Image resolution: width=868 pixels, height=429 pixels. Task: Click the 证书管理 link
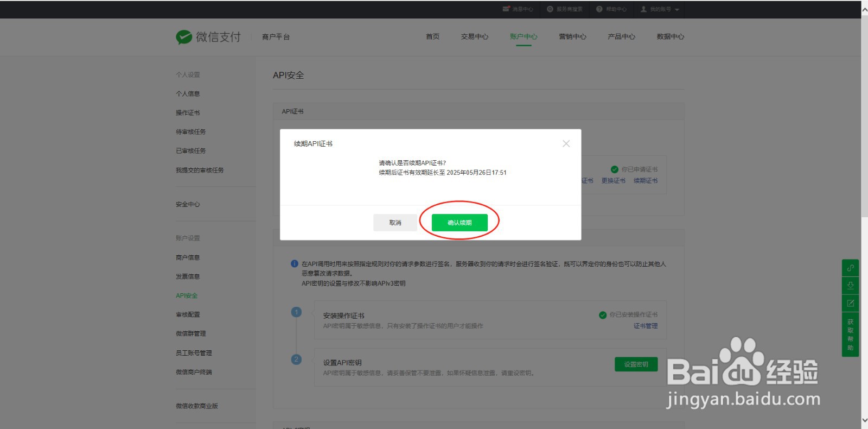pos(646,326)
